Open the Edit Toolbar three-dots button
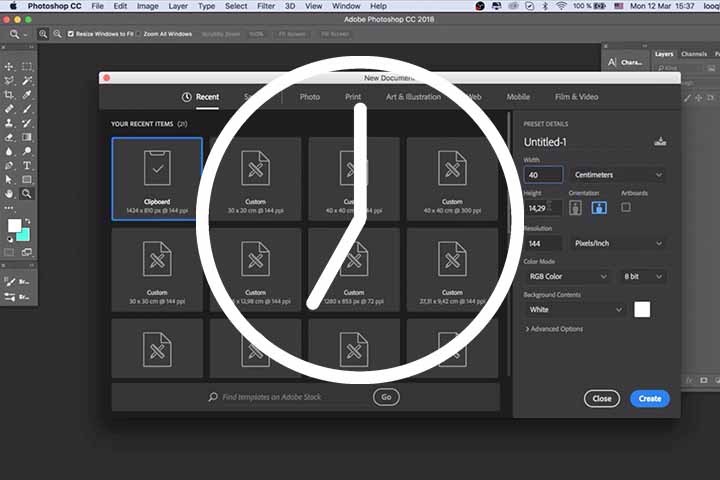Image resolution: width=720 pixels, height=480 pixels. 9,208
